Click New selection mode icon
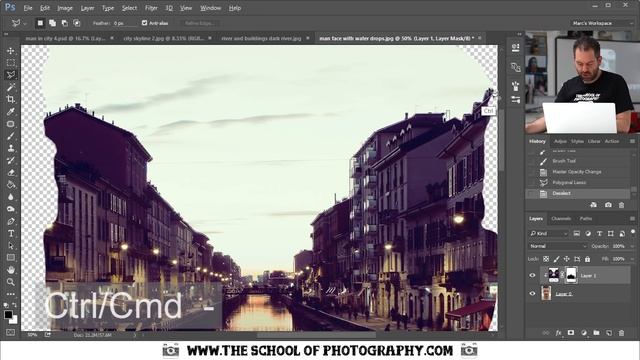The height and width of the screenshot is (360, 640). tap(40, 23)
